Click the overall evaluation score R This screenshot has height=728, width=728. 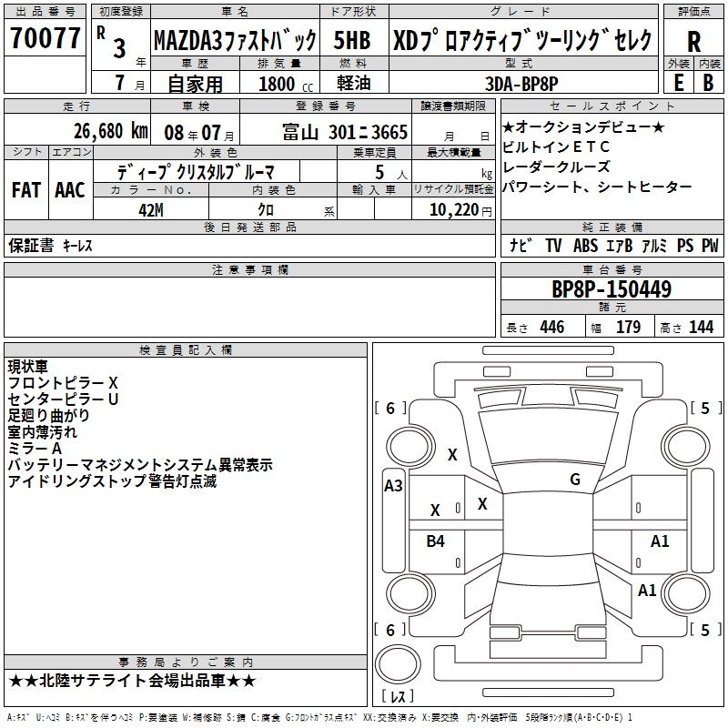[x=693, y=42]
